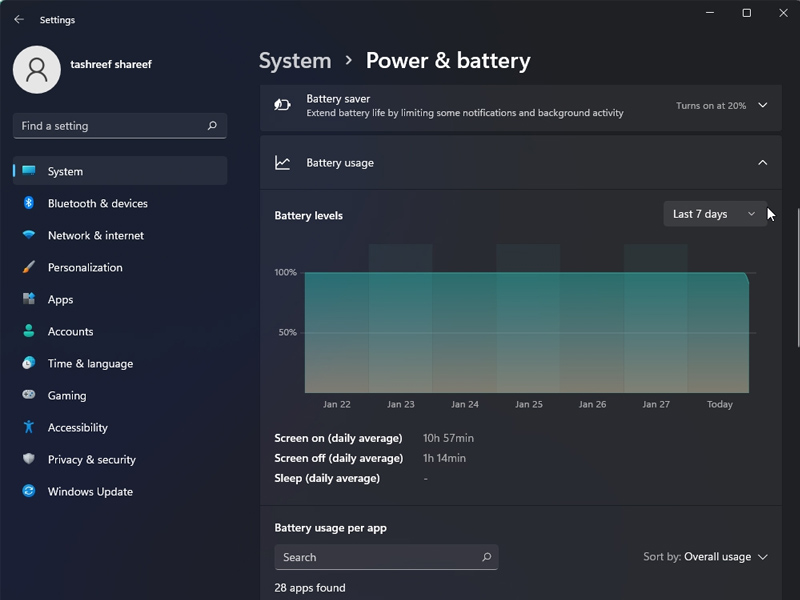Click the Battery usage chart icon
Image resolution: width=800 pixels, height=600 pixels.
click(x=282, y=163)
